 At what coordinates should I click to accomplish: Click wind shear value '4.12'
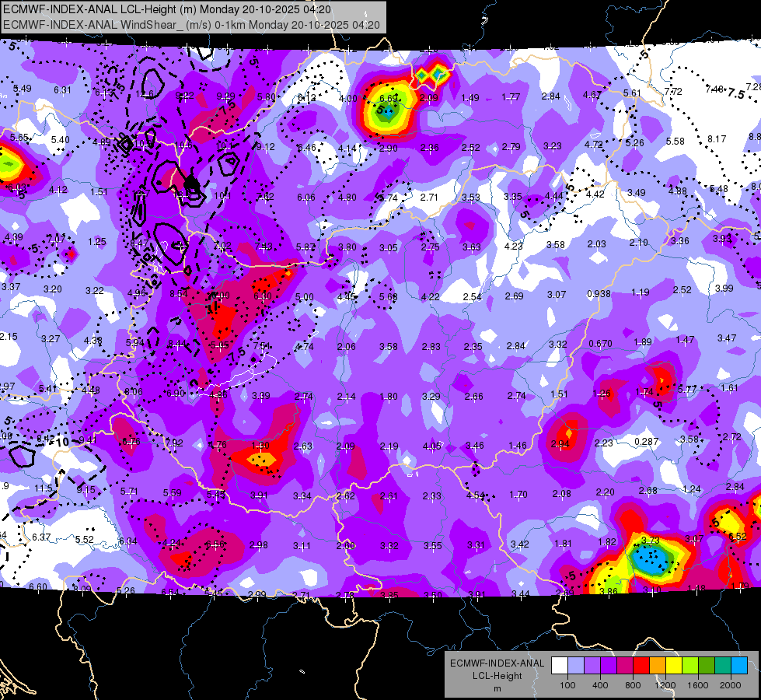[58, 190]
